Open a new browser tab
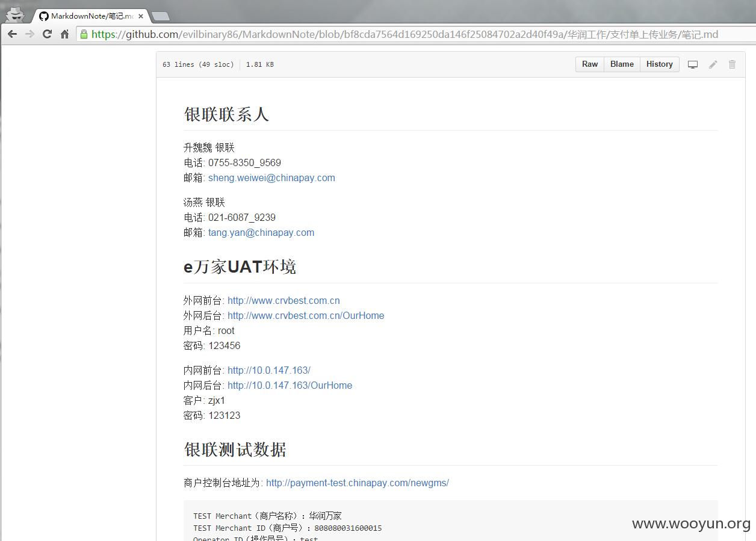Screen dimensions: 756x541 [x=160, y=16]
